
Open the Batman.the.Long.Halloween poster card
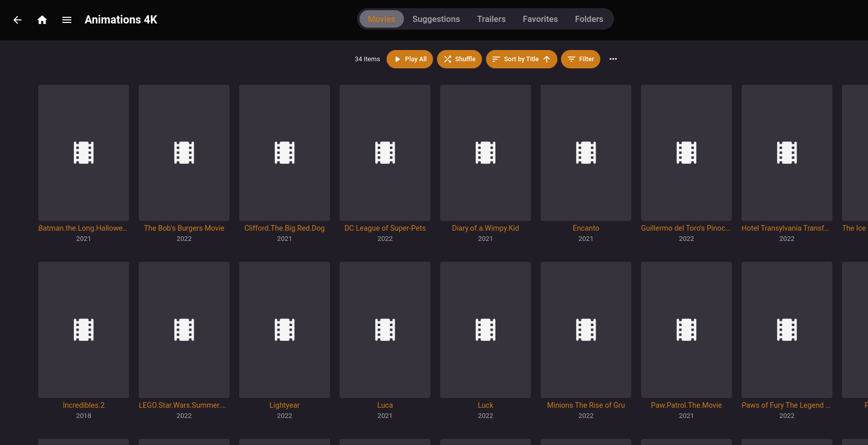pos(84,153)
